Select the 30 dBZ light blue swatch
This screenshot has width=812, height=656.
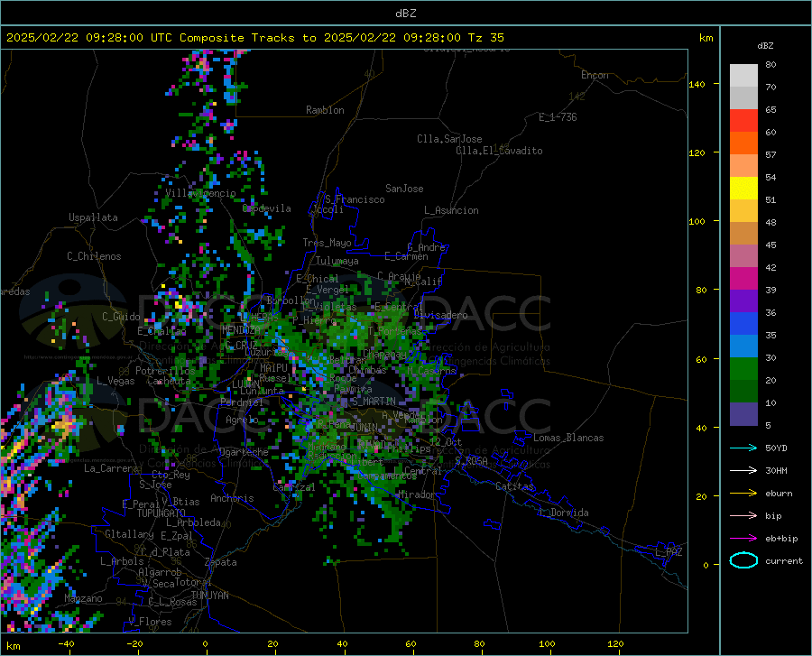tap(743, 346)
